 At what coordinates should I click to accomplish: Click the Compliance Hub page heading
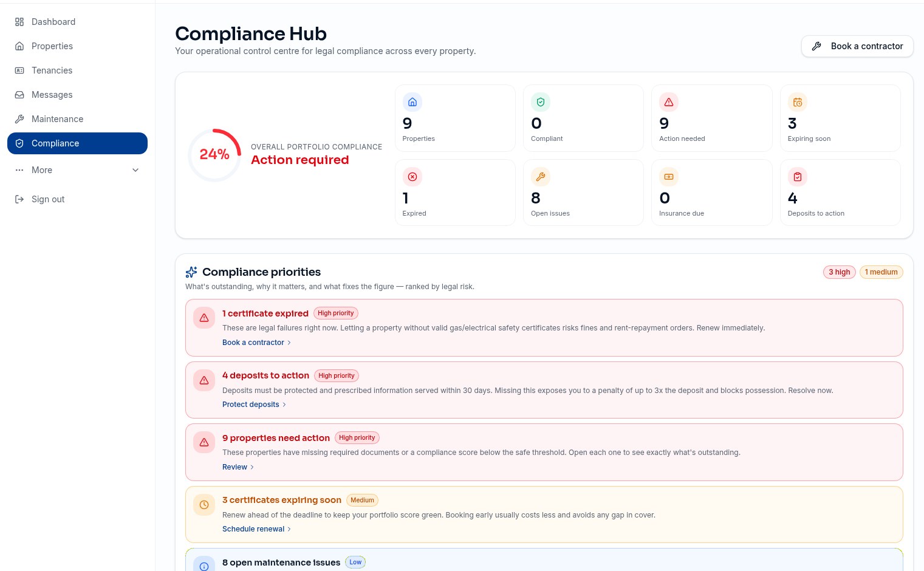point(251,34)
